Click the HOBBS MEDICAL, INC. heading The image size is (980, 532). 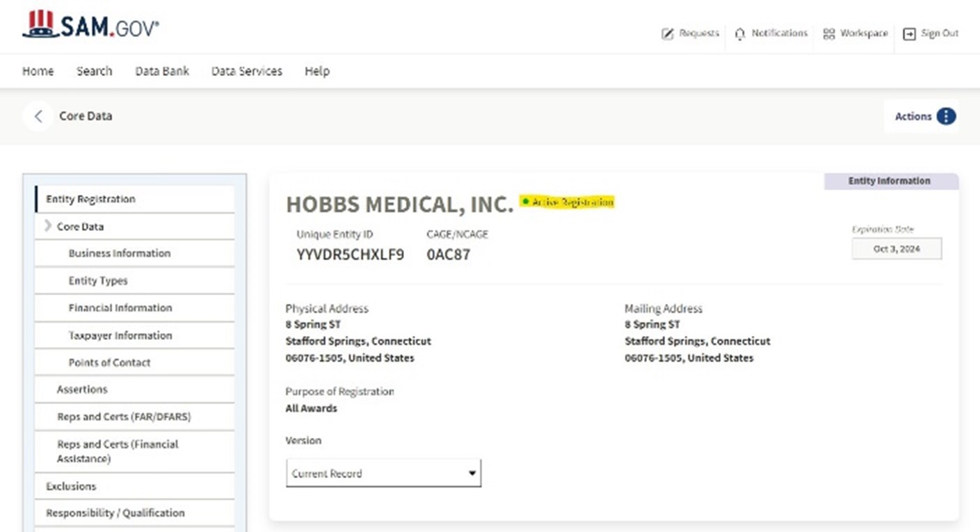(x=399, y=204)
